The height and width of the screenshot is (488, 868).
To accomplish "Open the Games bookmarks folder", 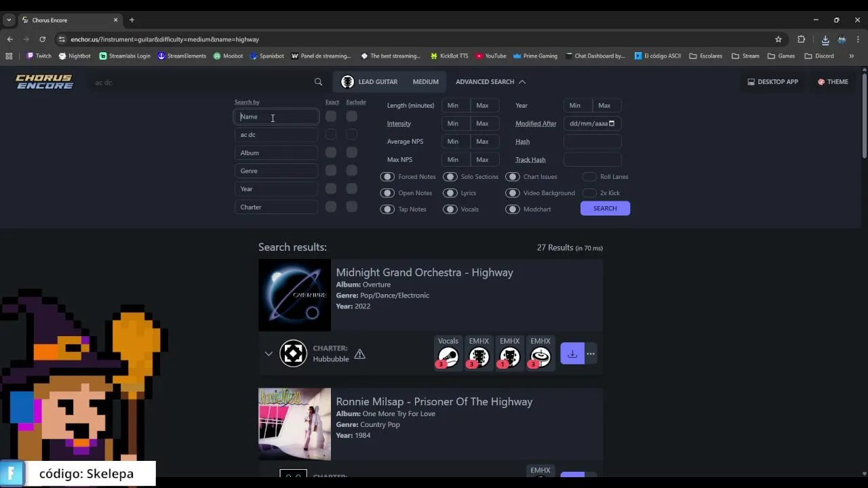I will (x=782, y=56).
